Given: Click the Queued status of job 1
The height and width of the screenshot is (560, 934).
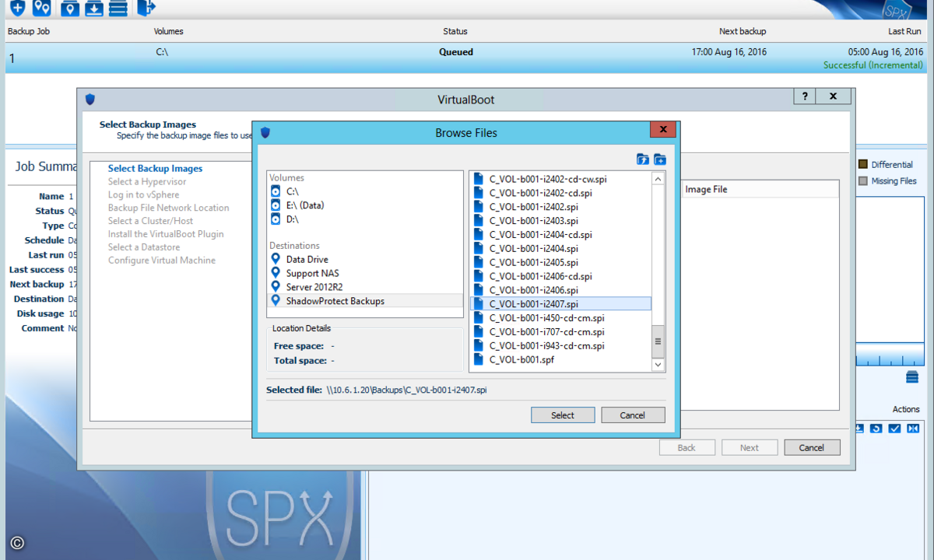Looking at the screenshot, I should 456,52.
